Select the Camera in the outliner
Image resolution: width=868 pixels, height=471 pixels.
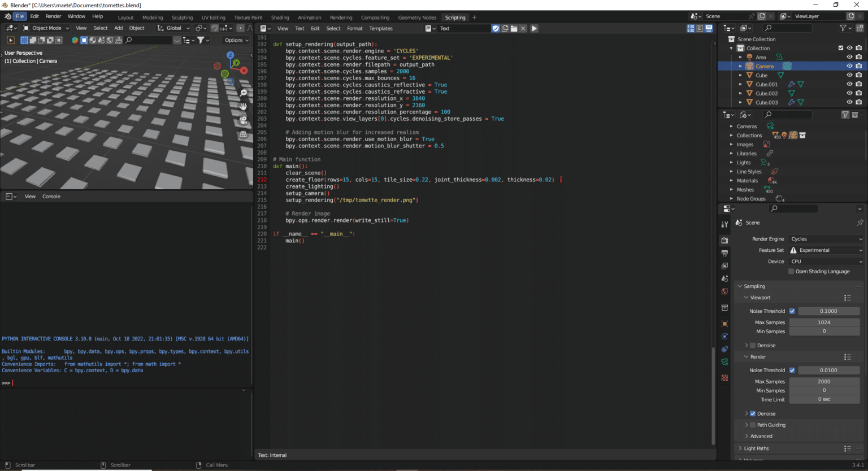pyautogui.click(x=765, y=66)
